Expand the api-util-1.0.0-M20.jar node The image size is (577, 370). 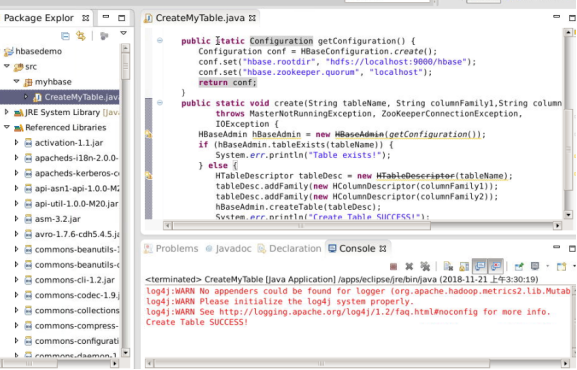(x=16, y=203)
